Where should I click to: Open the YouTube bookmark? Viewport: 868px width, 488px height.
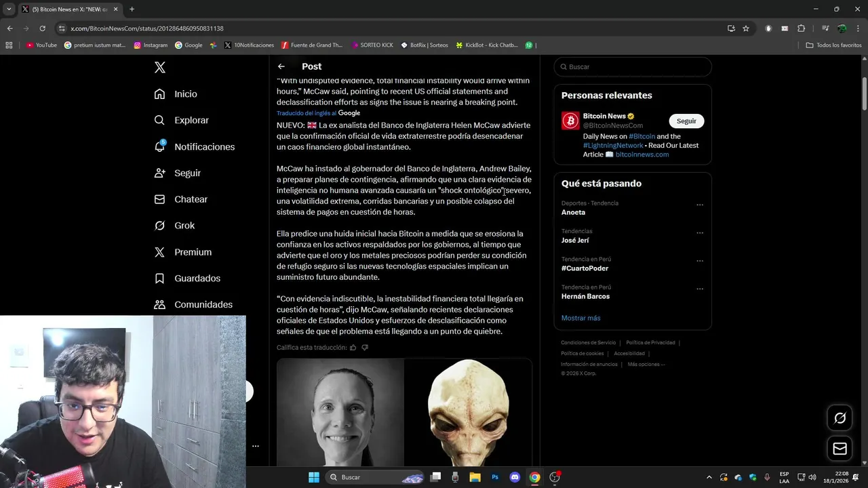(42, 45)
